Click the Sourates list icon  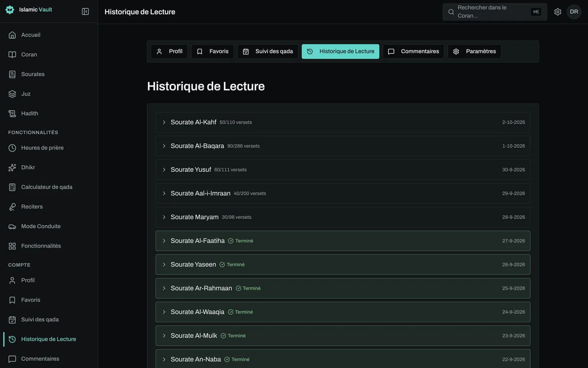[12, 74]
